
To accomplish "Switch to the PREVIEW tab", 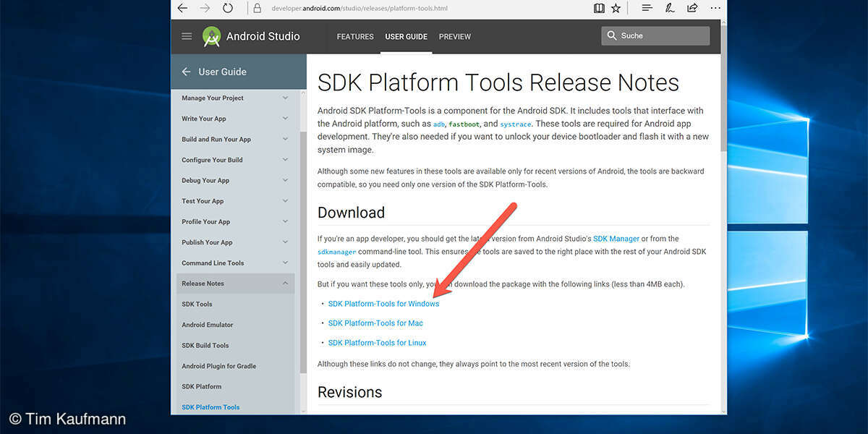I will [x=455, y=36].
